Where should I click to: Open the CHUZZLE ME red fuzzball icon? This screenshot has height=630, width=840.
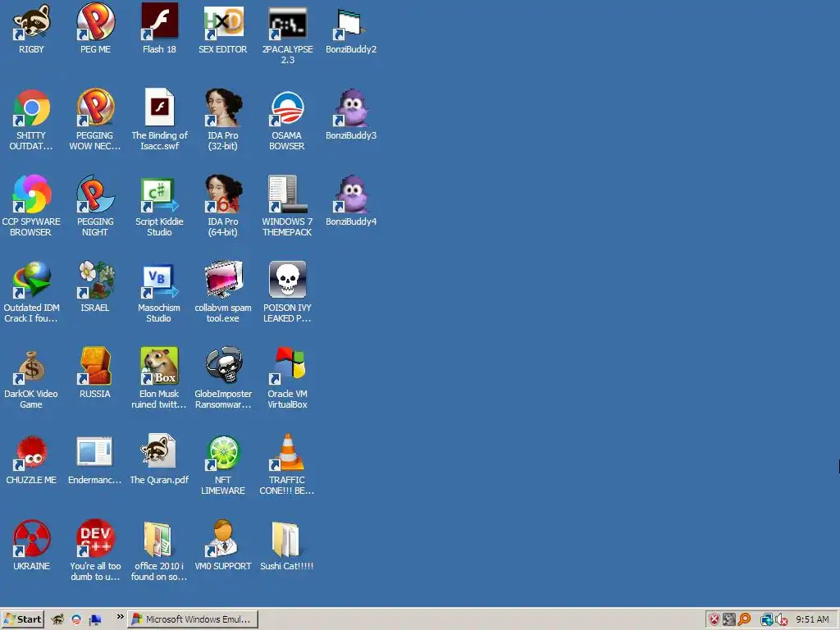pyautogui.click(x=32, y=452)
